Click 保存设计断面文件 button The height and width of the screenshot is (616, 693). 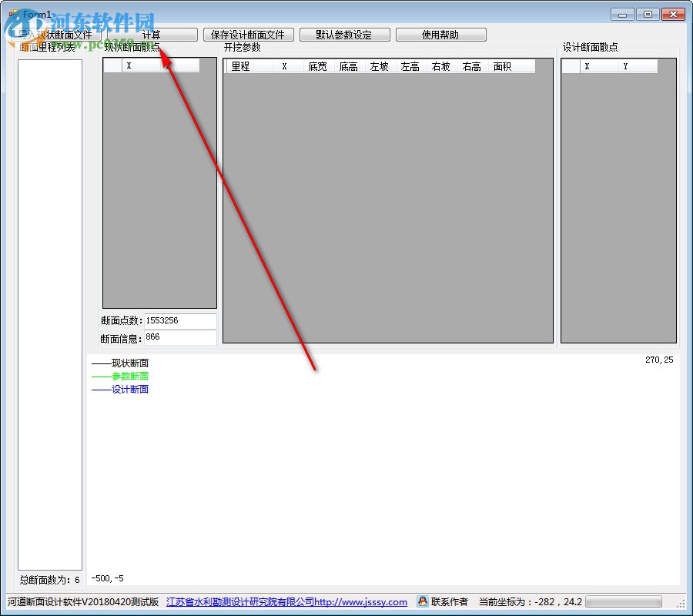click(249, 35)
